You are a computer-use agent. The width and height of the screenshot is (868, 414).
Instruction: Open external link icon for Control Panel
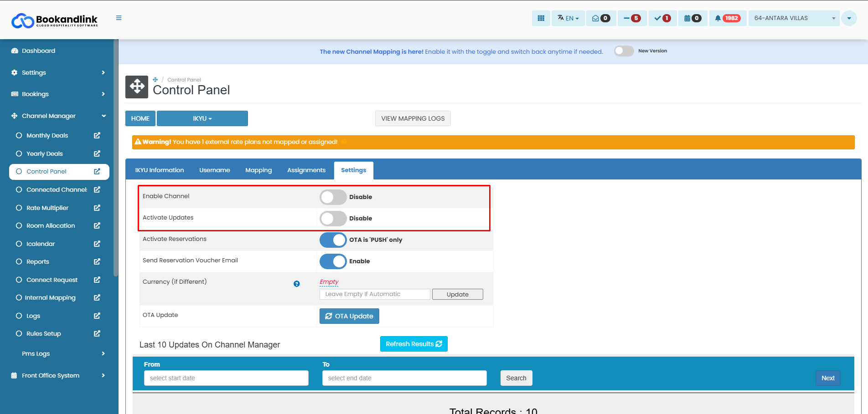pyautogui.click(x=97, y=171)
